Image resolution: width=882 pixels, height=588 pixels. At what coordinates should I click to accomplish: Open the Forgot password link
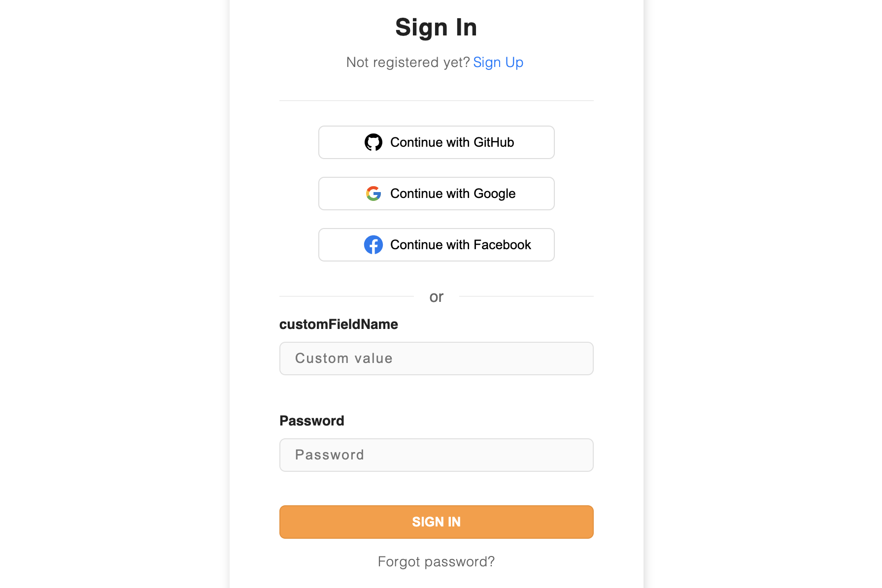(x=436, y=561)
